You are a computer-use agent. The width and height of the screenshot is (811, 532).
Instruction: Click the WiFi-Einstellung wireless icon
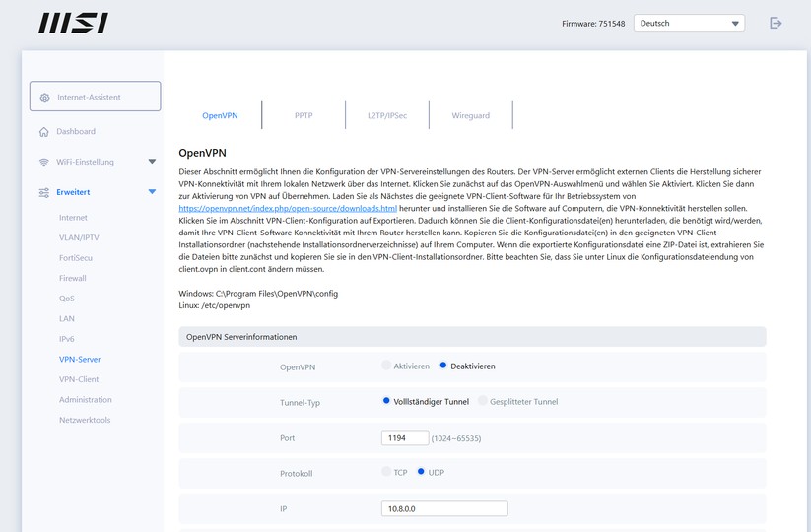(44, 162)
